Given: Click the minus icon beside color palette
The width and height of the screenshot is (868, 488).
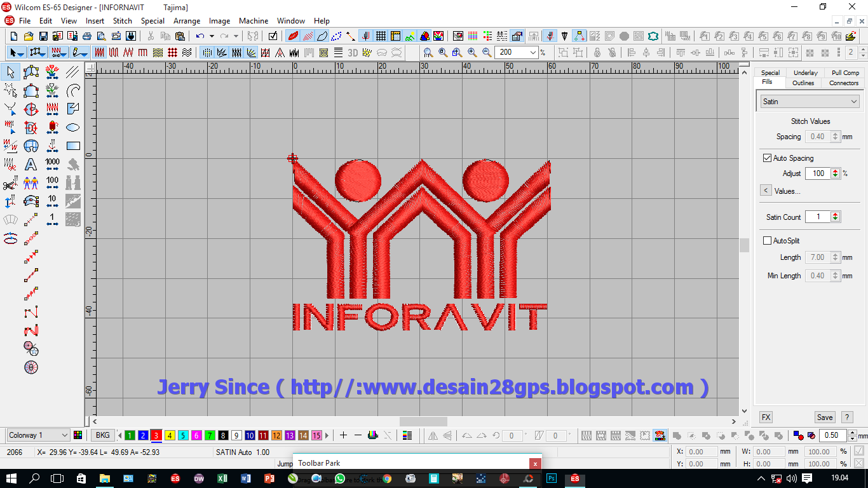Looking at the screenshot, I should tap(358, 435).
